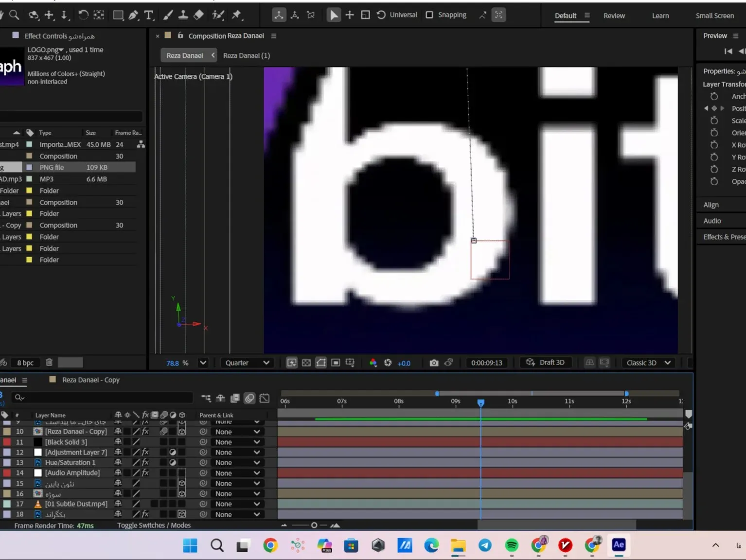746x560 pixels.
Task: Click red label color of Black Solid 3
Action: tap(7, 442)
